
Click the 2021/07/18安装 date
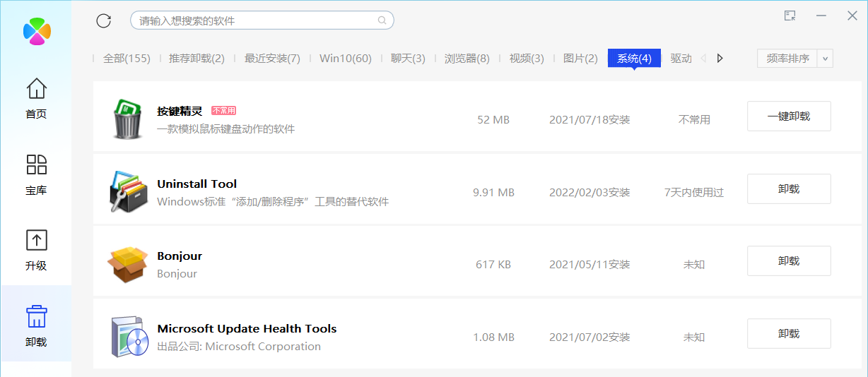pos(590,120)
